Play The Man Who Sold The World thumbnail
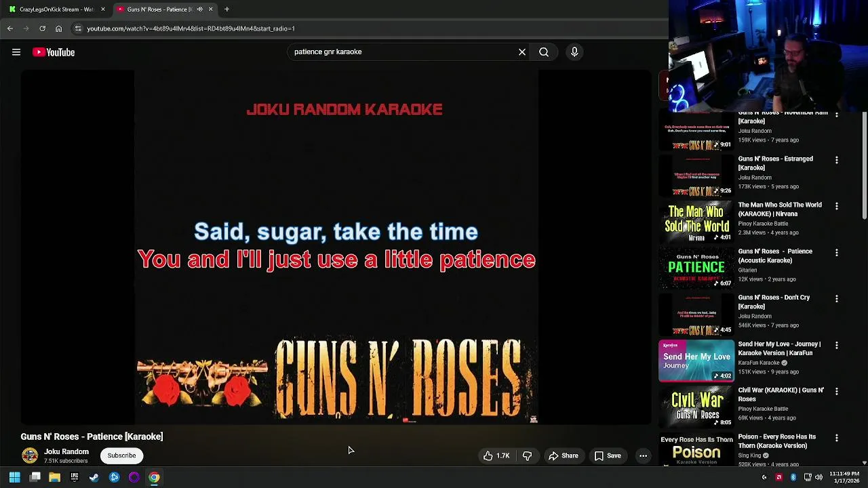Image resolution: width=868 pixels, height=488 pixels. [696, 222]
